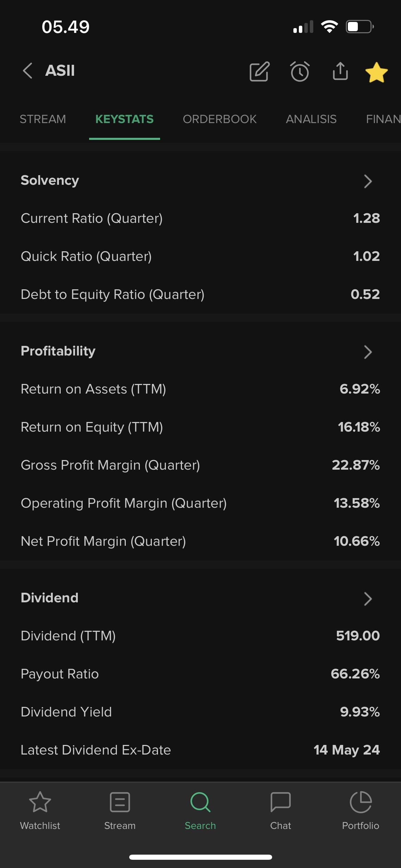Switch to the ORDERBOOK tab

[220, 119]
